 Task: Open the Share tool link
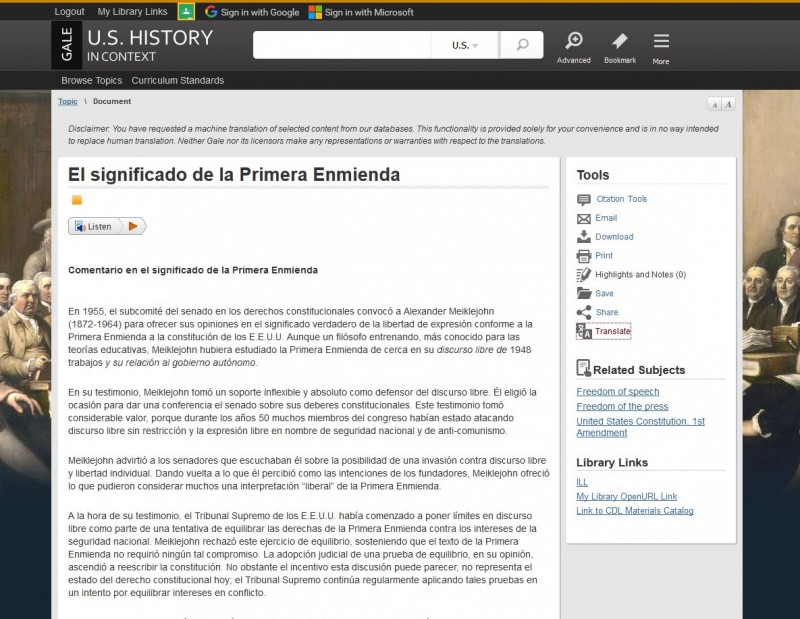pos(607,312)
